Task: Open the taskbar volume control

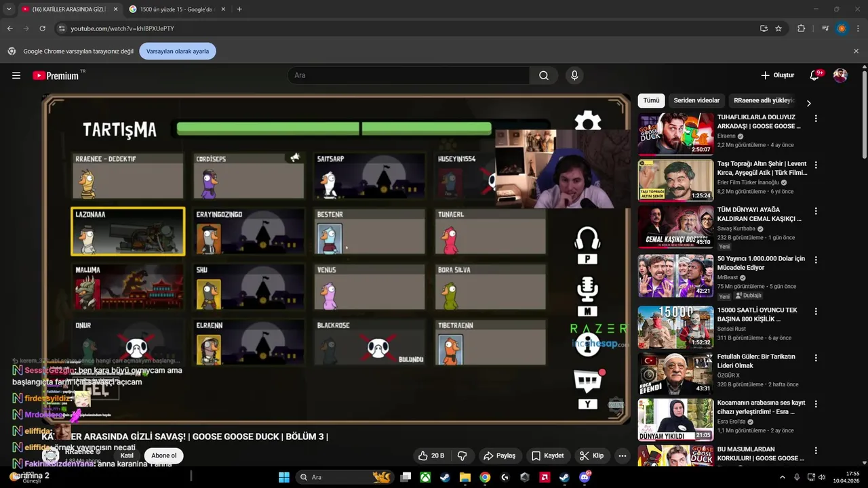Action: click(821, 477)
